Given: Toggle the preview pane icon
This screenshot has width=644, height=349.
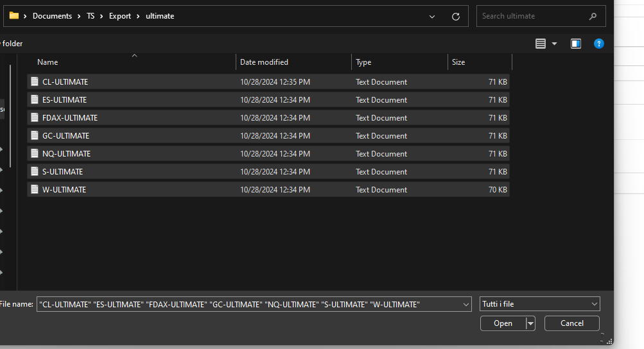Looking at the screenshot, I should pos(576,44).
